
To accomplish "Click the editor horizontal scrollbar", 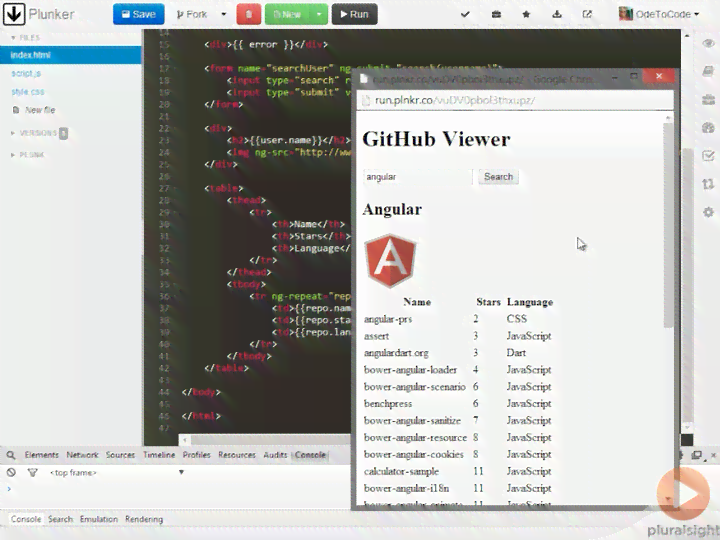I will [271, 440].
